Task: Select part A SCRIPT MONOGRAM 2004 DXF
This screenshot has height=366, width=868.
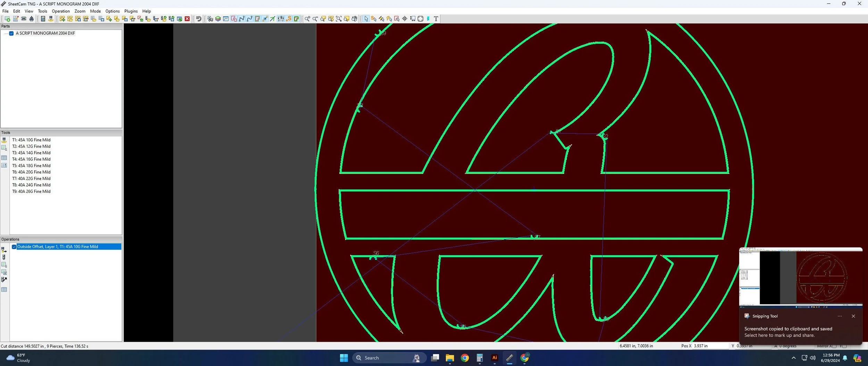Action: [x=45, y=33]
